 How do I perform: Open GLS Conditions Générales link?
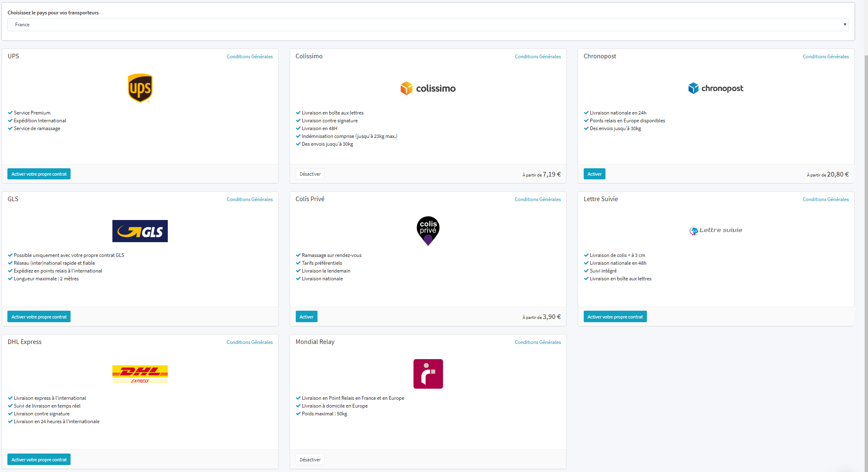[249, 199]
